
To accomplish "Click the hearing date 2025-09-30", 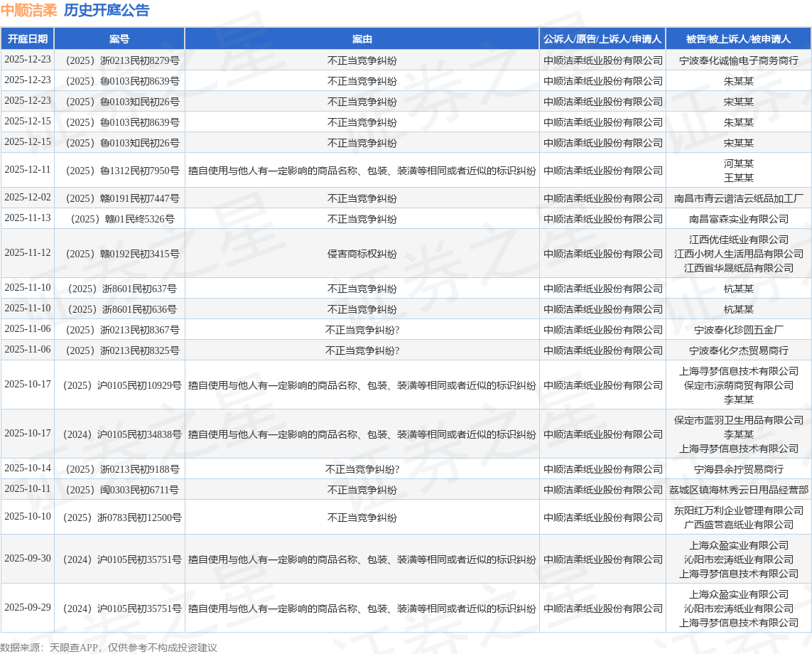I will pyautogui.click(x=28, y=559).
